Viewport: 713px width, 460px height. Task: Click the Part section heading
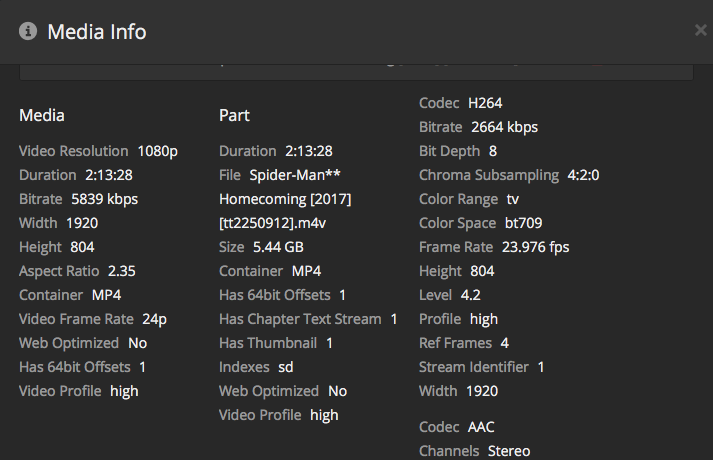point(234,115)
